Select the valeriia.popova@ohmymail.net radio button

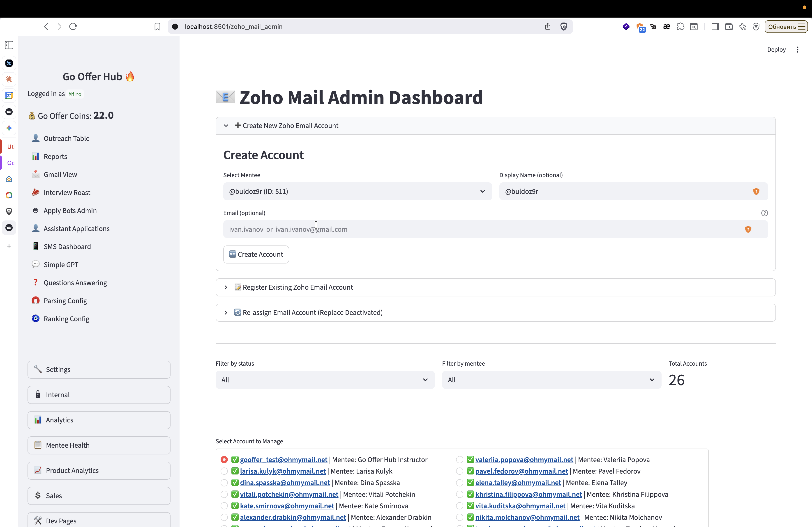point(459,460)
